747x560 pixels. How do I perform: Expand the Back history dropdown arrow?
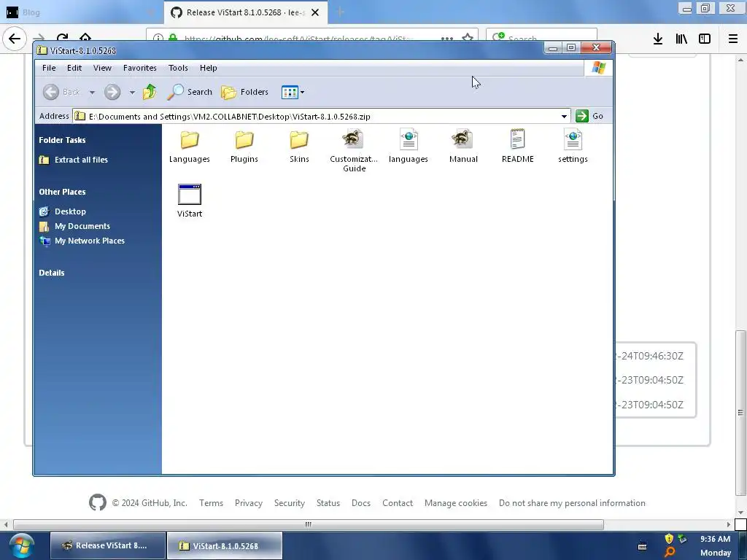(92, 93)
